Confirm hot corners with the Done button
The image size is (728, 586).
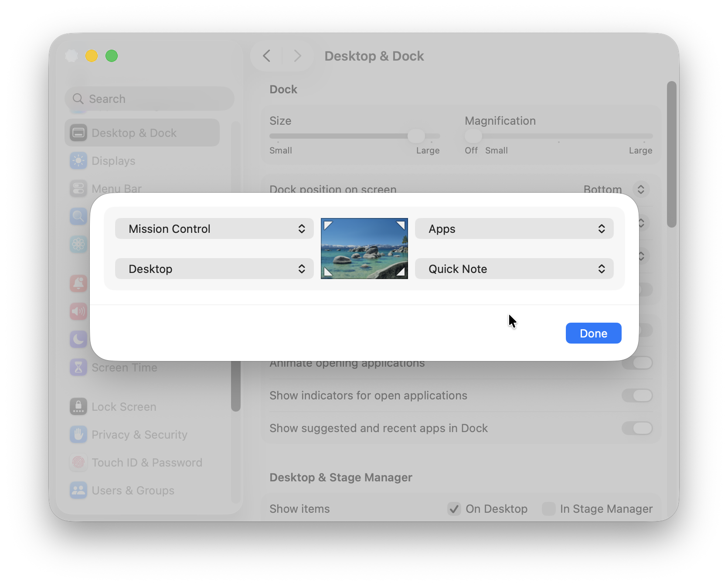point(593,333)
